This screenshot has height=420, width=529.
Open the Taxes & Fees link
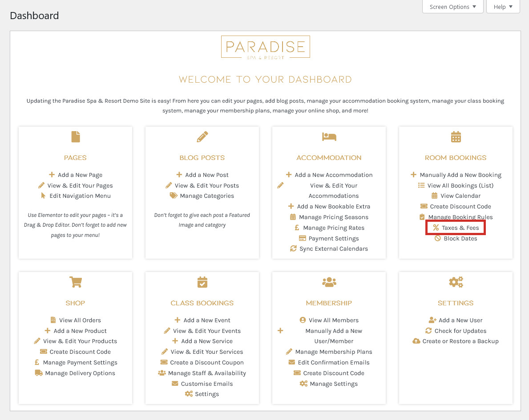coord(460,228)
